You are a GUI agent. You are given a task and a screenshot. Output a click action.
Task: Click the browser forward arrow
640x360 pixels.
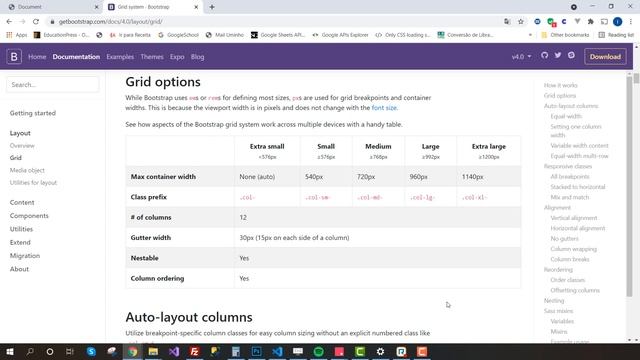[x=22, y=22]
